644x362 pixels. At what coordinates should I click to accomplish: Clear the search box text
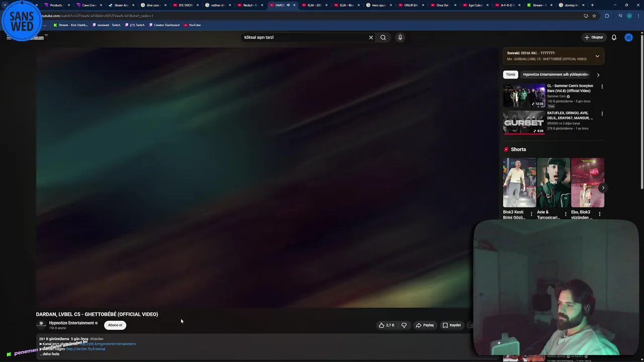(x=371, y=37)
